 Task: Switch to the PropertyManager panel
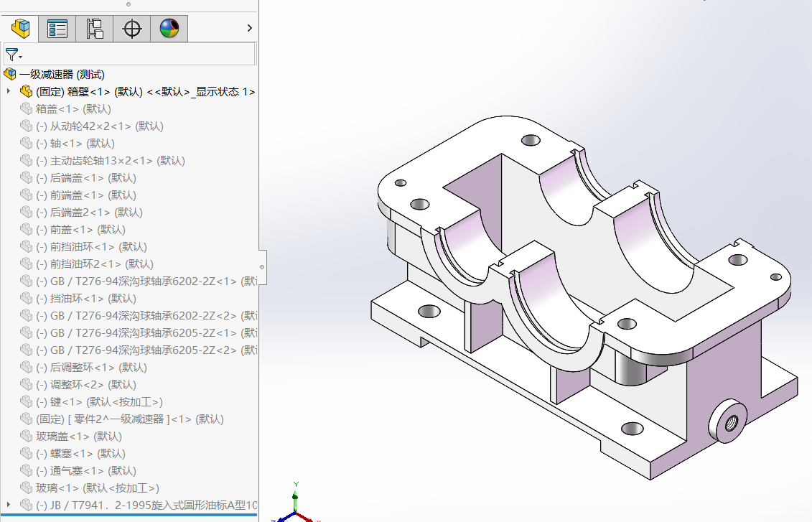[57, 28]
